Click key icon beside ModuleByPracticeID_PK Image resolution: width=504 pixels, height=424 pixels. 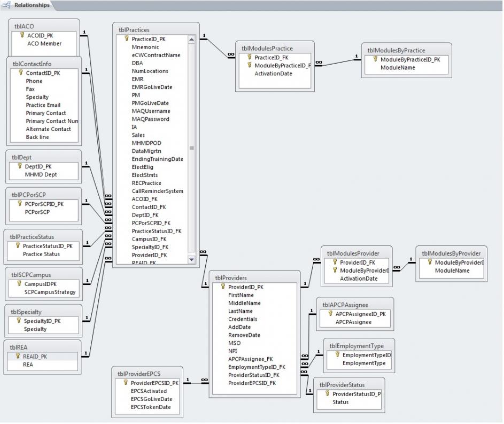click(x=375, y=59)
